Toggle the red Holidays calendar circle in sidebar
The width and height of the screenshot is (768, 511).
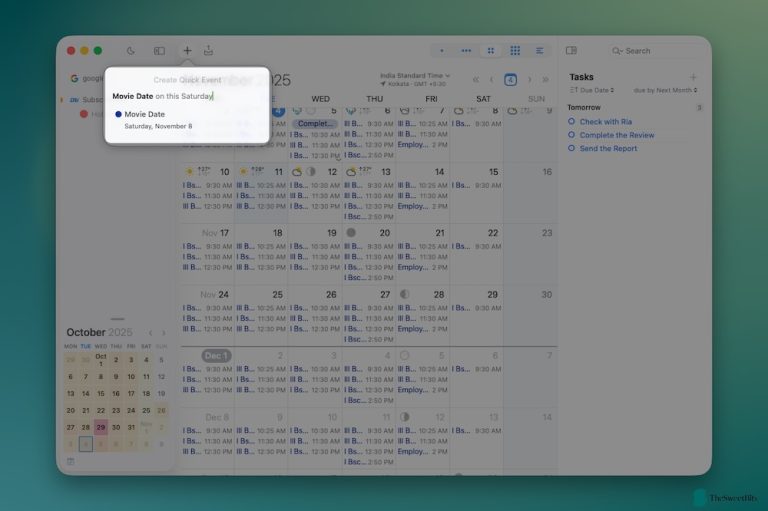pos(84,114)
